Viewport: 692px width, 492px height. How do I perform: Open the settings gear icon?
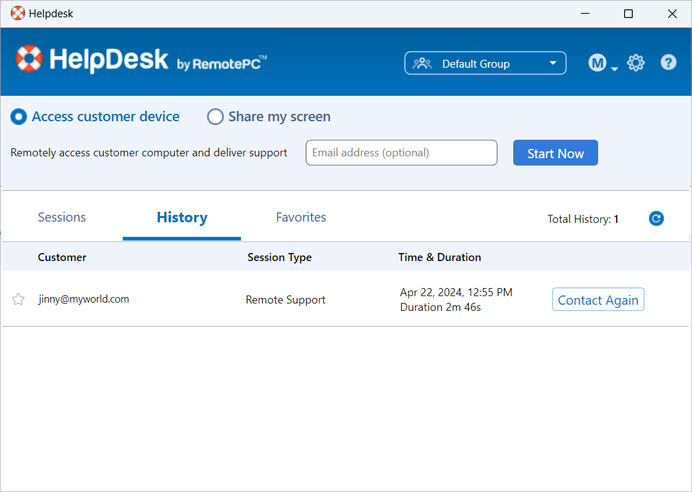636,63
